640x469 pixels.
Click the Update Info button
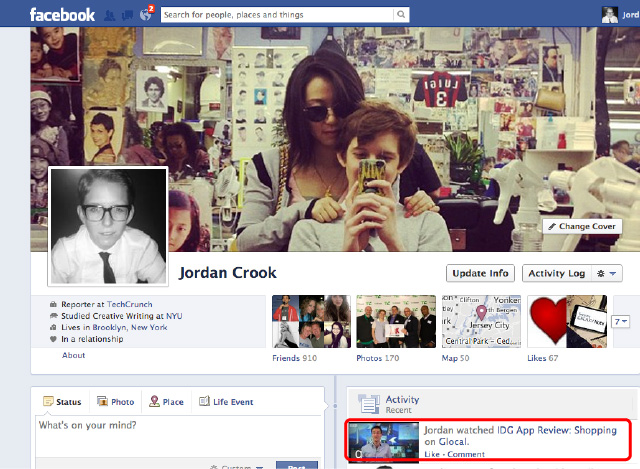[480, 273]
